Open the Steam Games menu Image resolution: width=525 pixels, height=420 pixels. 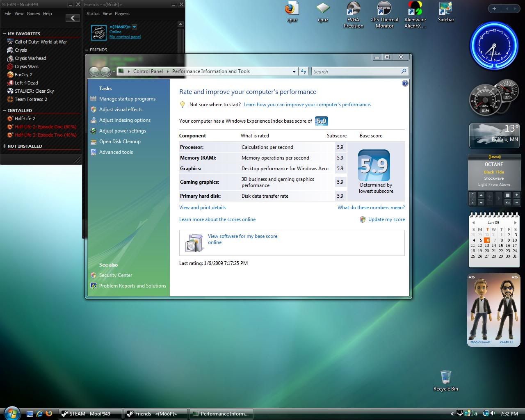coord(33,14)
